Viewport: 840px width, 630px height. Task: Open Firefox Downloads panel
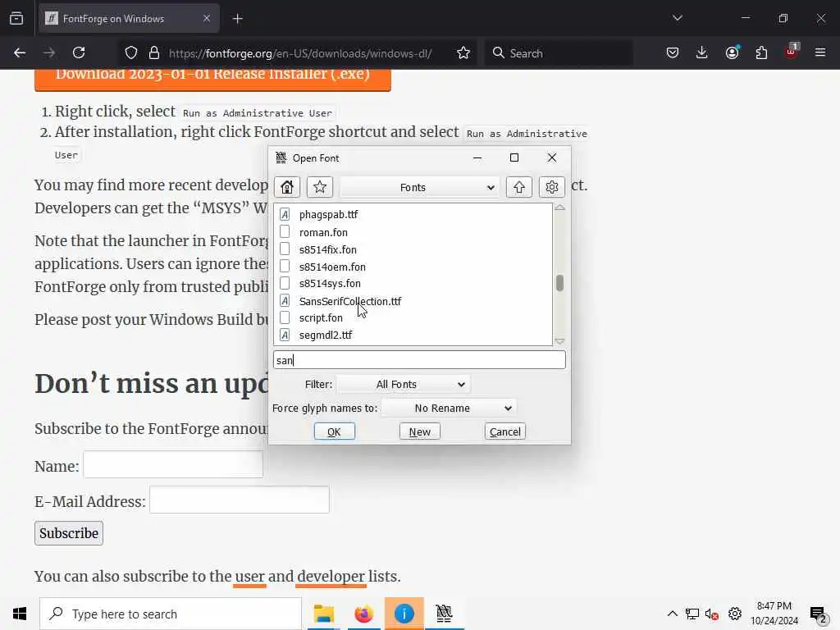coord(702,52)
